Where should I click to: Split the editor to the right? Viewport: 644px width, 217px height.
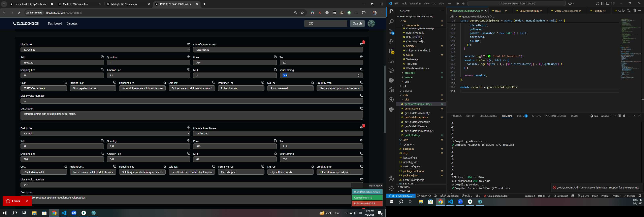click(x=634, y=11)
